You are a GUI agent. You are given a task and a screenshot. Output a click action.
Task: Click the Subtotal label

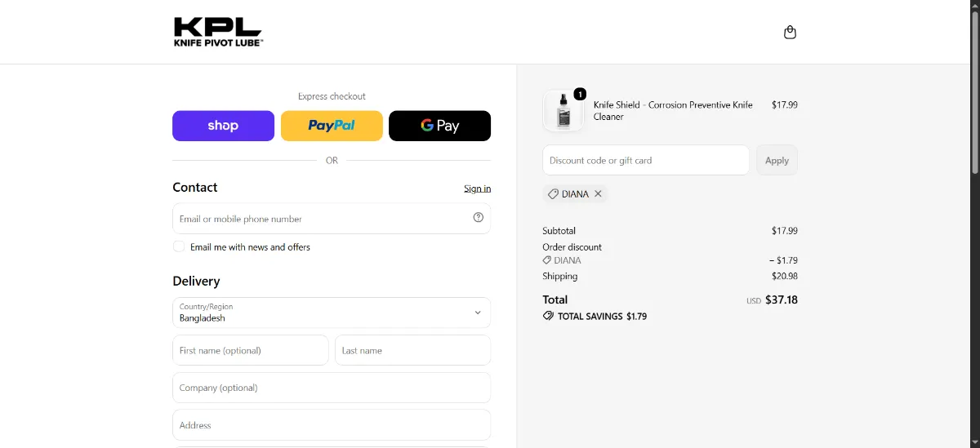[x=559, y=231]
